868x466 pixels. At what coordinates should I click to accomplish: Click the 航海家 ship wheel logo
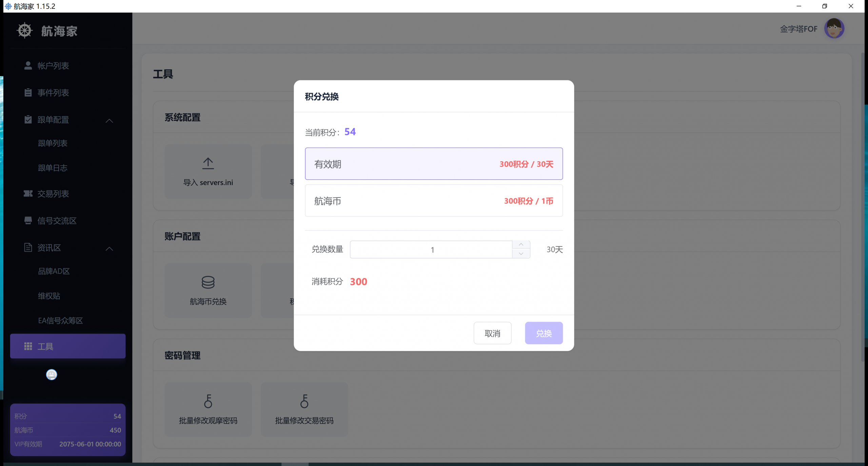point(24,31)
